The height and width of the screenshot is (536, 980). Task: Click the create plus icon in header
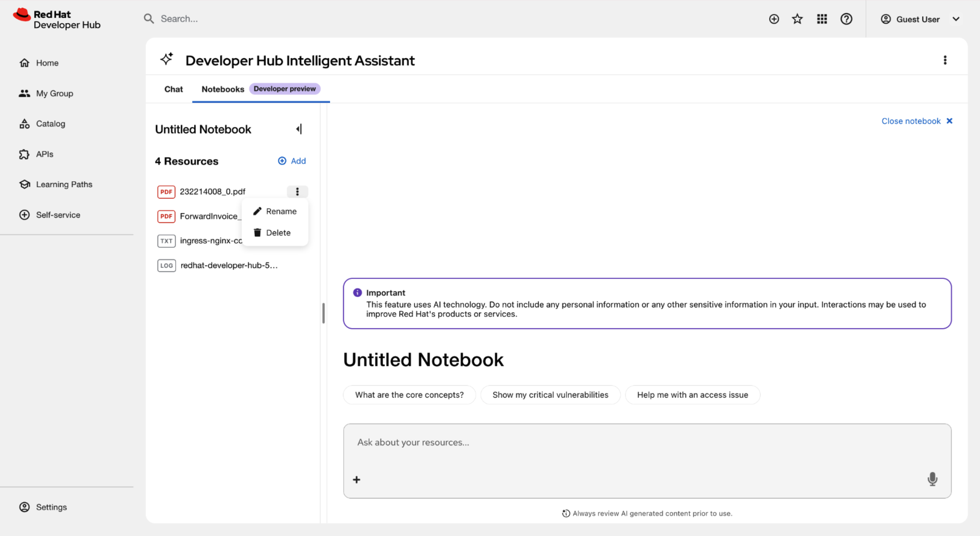pyautogui.click(x=773, y=19)
